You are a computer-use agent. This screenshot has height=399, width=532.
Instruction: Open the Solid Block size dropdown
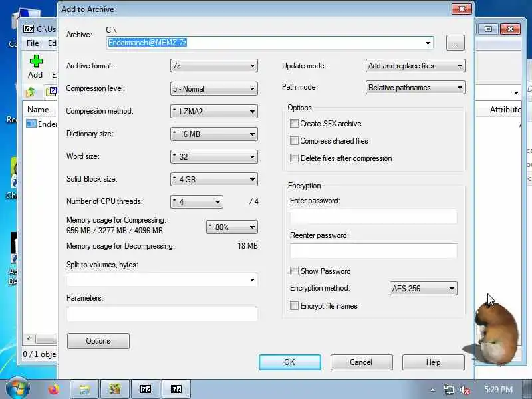click(x=214, y=179)
